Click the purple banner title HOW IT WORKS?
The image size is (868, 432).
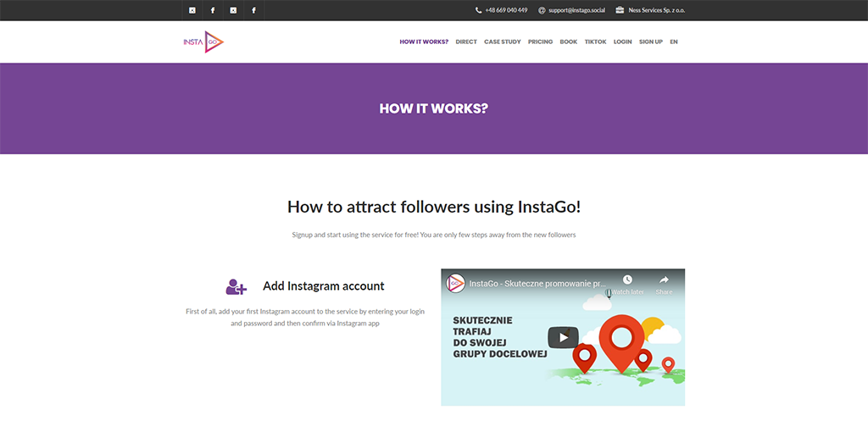tap(434, 108)
